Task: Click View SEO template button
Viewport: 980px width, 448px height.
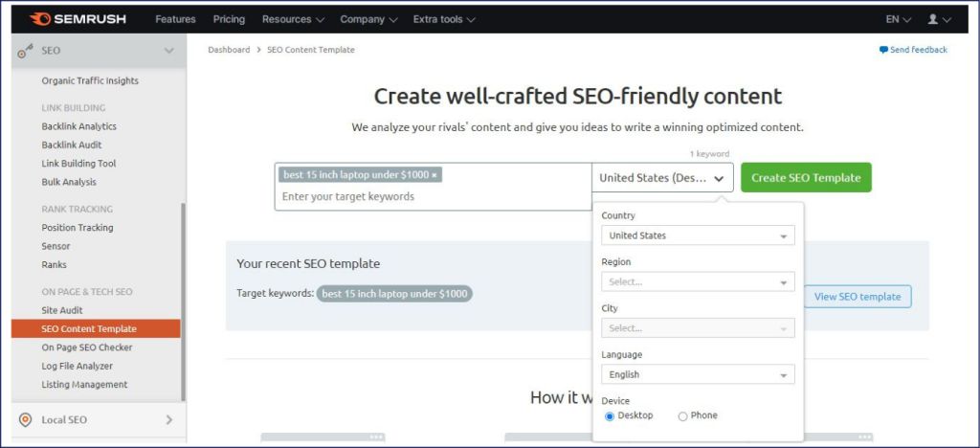Action: 857,297
